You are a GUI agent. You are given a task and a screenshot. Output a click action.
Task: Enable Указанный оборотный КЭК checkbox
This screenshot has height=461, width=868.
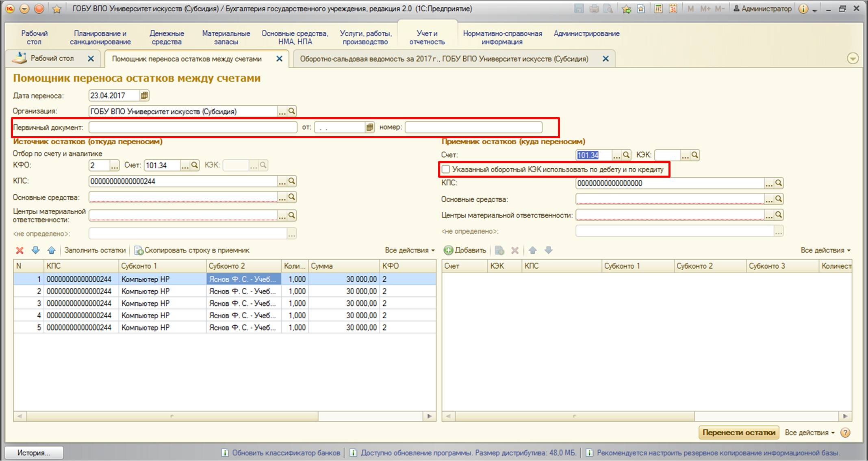[446, 169]
